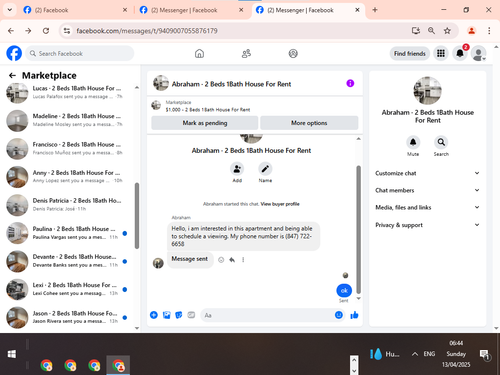React to 'Message sent' with emoji icon
Image resolution: width=500 pixels, height=375 pixels.
point(221,260)
